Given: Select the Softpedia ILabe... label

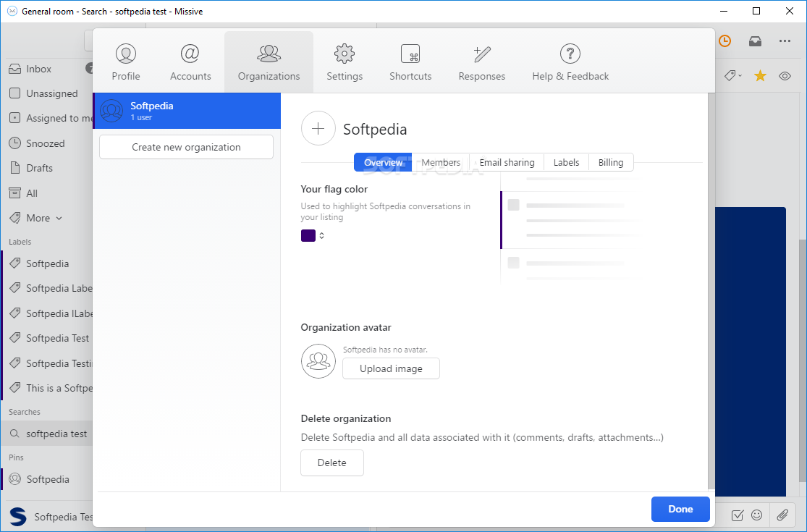Looking at the screenshot, I should (x=47, y=313).
